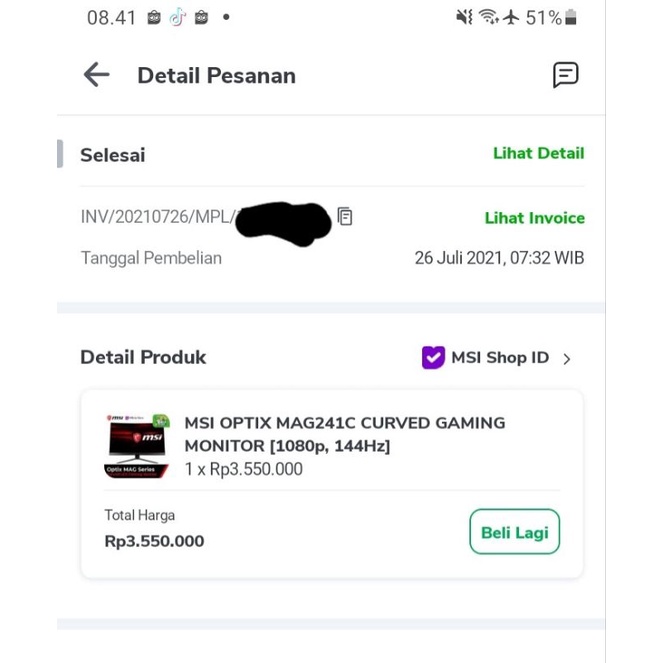Tap the Wi-Fi status icon
Image resolution: width=663 pixels, height=663 pixels.
pos(488,17)
